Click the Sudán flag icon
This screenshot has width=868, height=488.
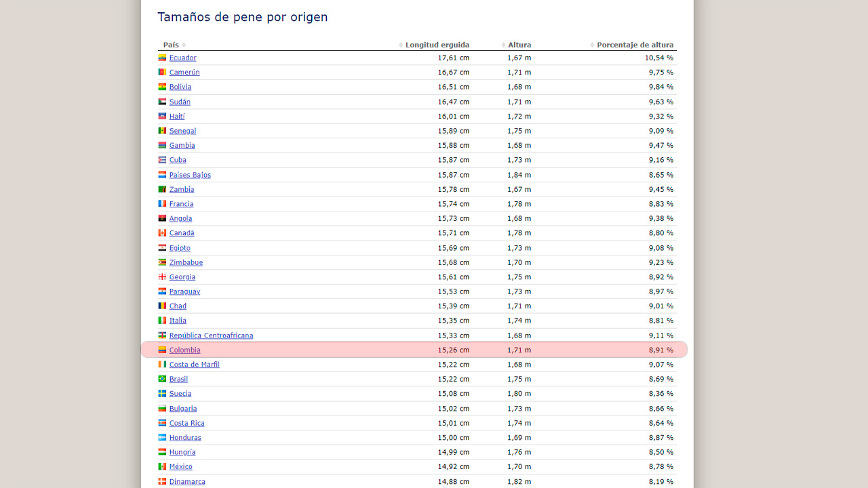(162, 102)
